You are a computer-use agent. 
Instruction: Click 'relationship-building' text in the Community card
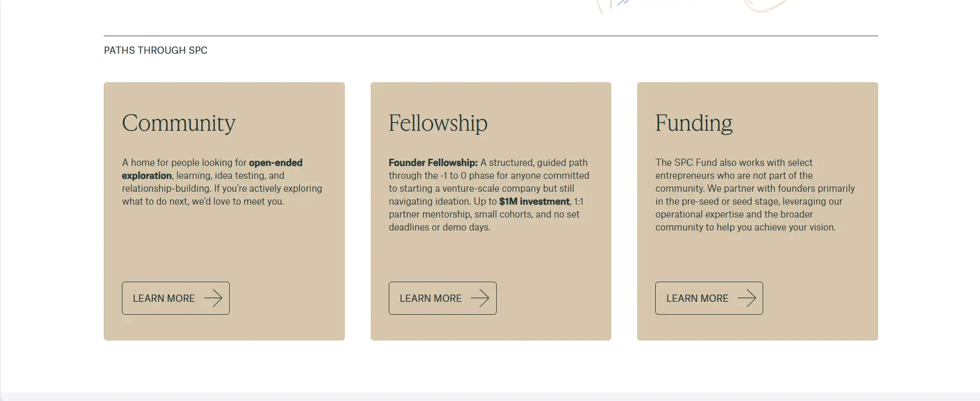pyautogui.click(x=166, y=189)
